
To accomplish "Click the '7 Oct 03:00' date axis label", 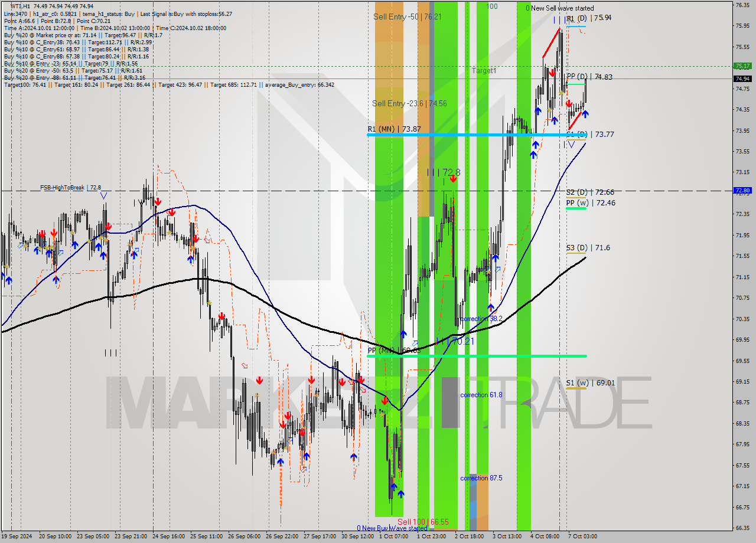I will [x=583, y=537].
